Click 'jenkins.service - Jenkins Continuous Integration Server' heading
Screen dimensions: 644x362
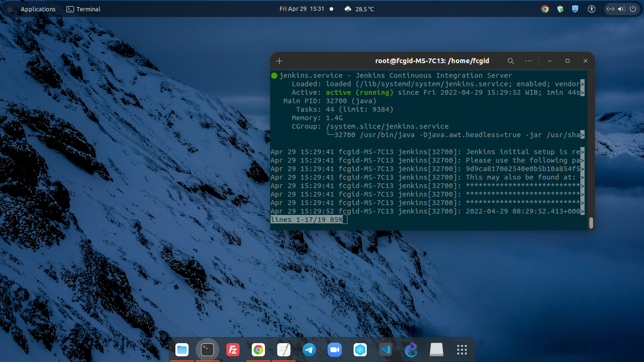[396, 75]
